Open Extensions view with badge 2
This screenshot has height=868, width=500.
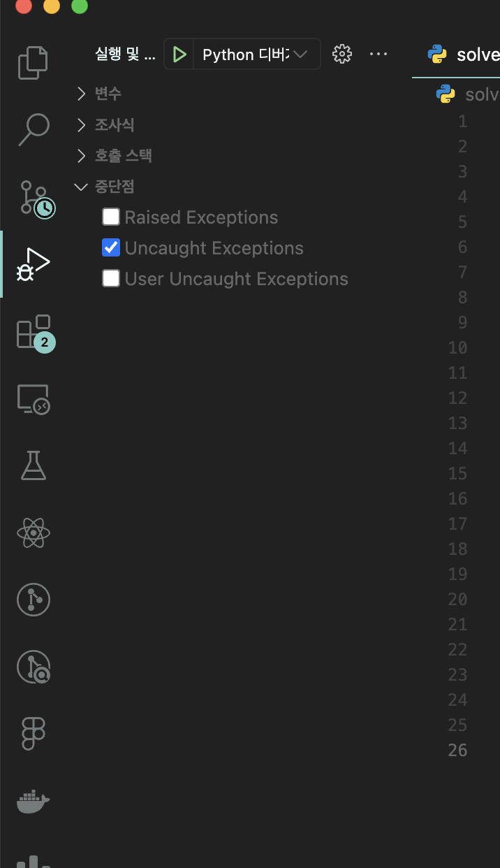coord(34,331)
